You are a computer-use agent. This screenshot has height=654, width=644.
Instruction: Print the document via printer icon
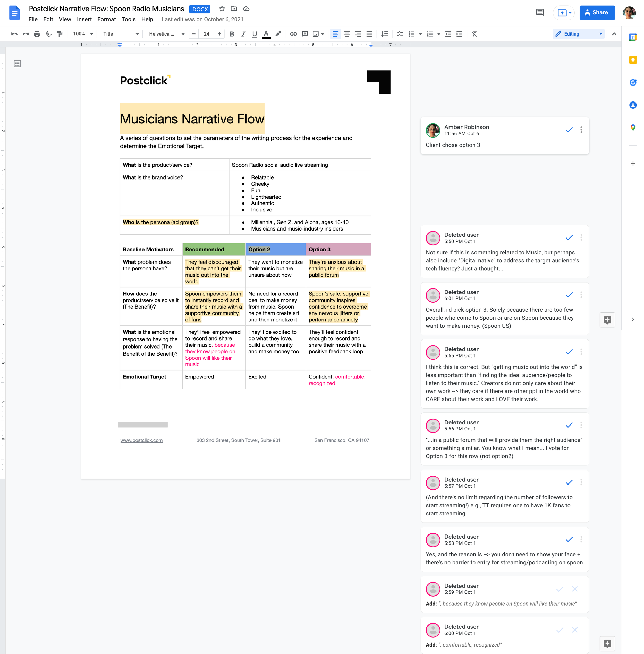click(37, 34)
